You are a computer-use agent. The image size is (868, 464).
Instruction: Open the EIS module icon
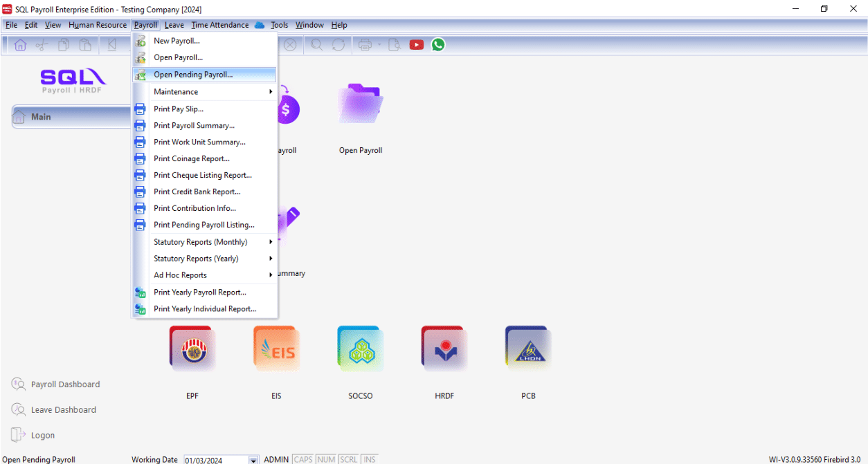click(x=276, y=349)
